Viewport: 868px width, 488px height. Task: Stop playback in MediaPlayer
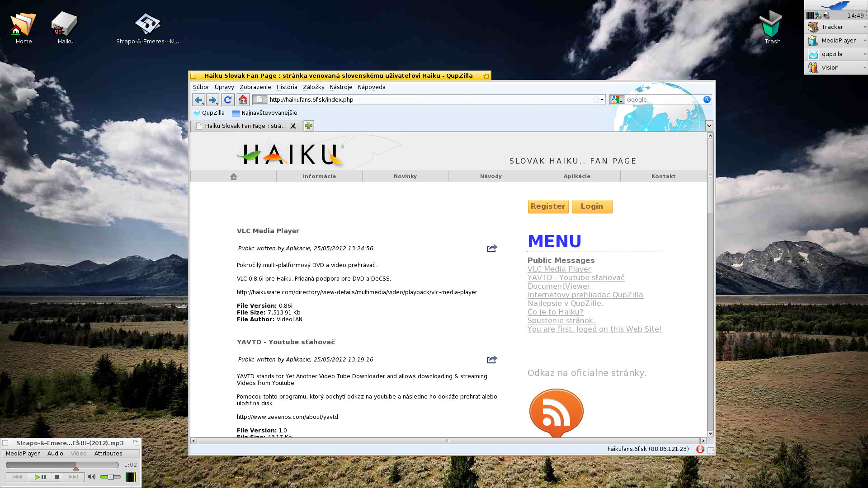[x=57, y=477]
